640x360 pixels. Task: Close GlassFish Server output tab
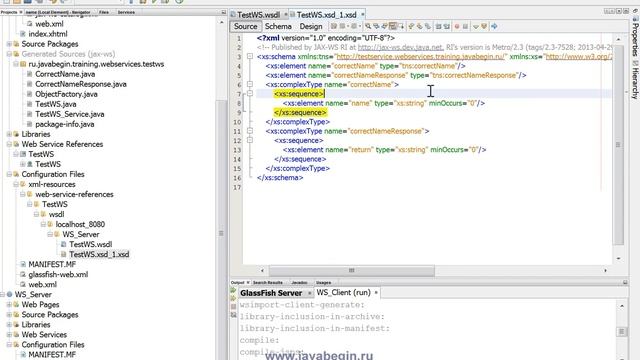click(x=309, y=293)
